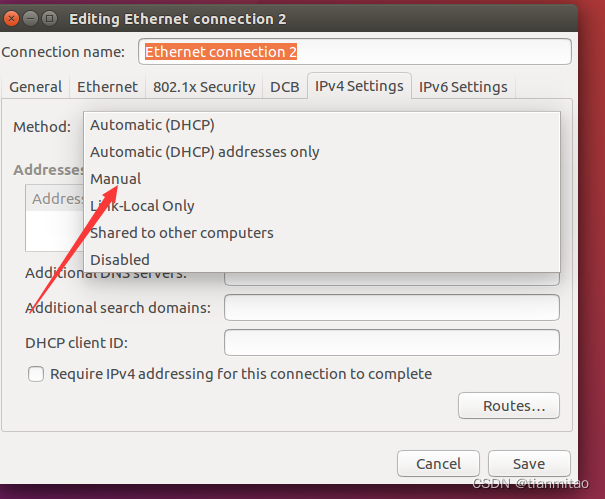Go to 802.1x Security tab
The width and height of the screenshot is (605, 499).
point(204,87)
